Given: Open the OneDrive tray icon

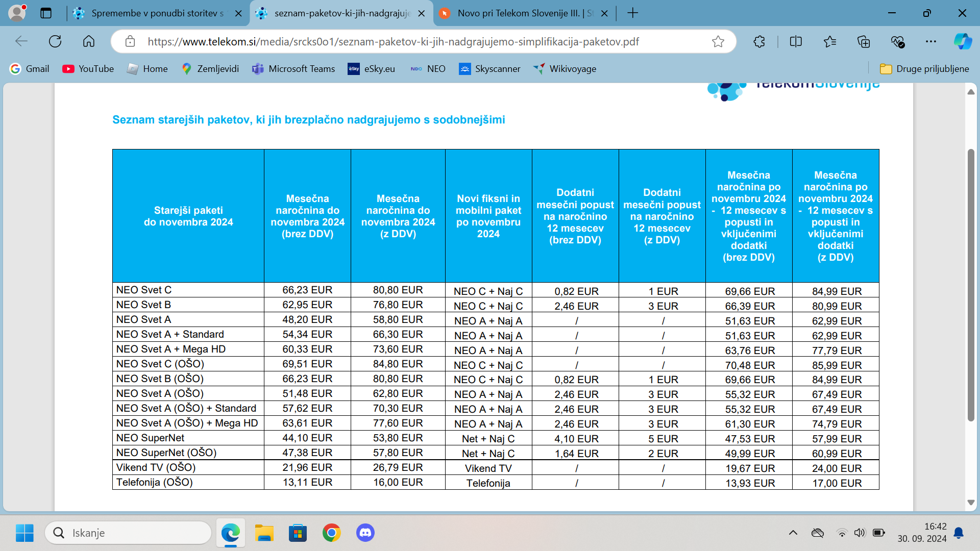Looking at the screenshot, I should (x=818, y=533).
